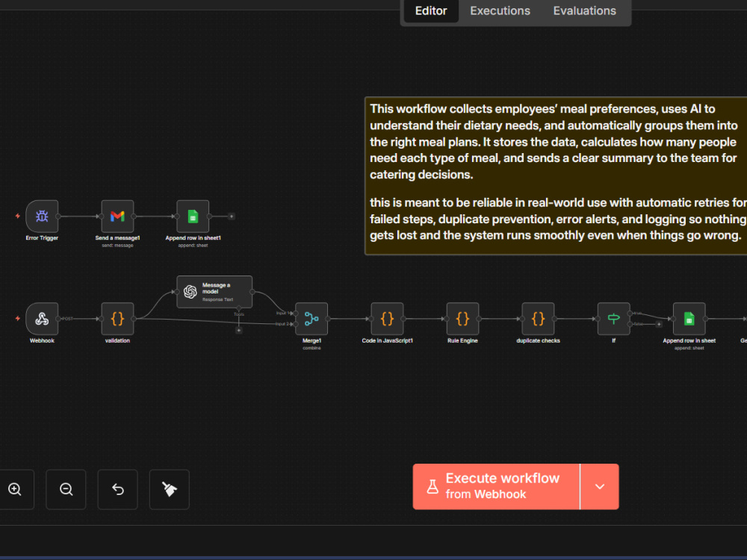Execute workflow from Webhook

(x=496, y=487)
